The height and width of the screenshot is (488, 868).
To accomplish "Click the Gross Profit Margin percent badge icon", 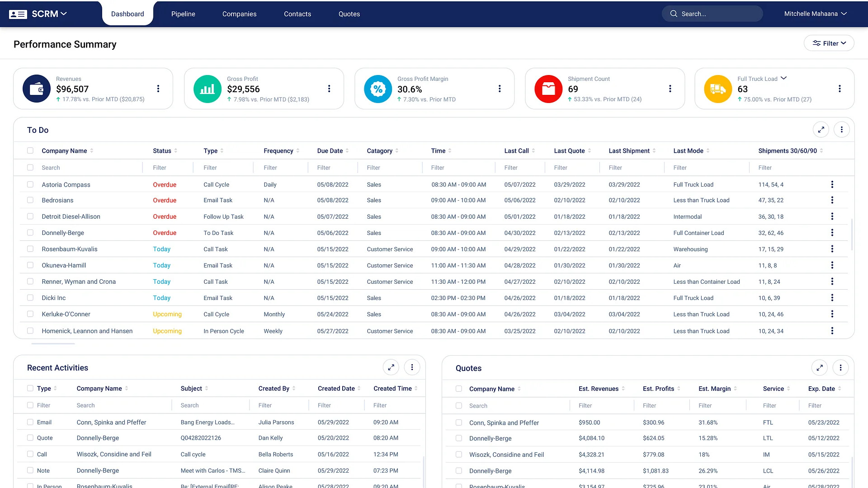I will (377, 89).
